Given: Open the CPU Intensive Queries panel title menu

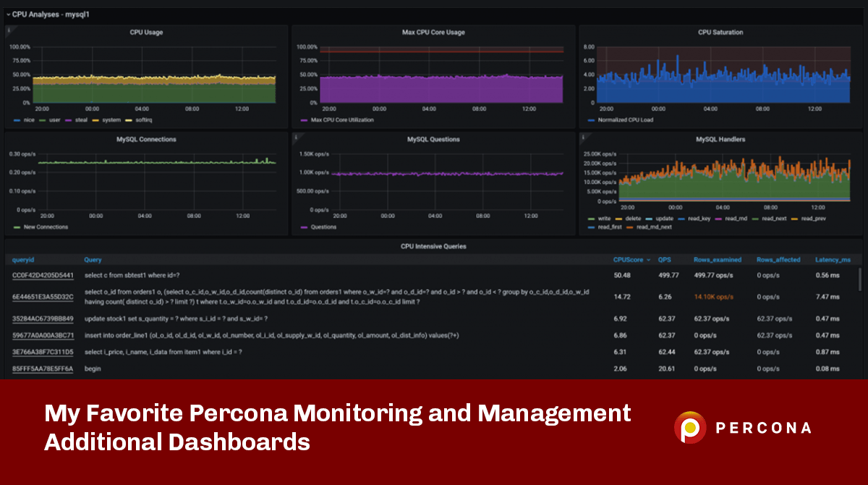Looking at the screenshot, I should coord(433,246).
